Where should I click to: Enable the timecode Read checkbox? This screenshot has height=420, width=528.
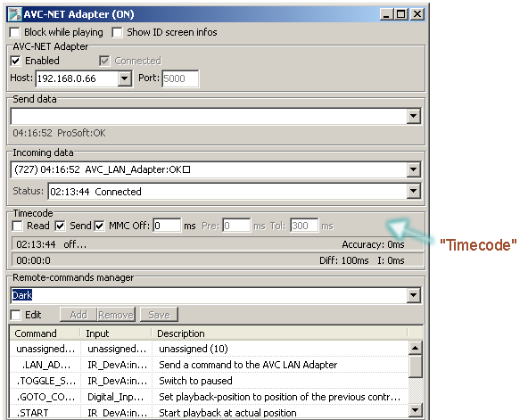point(17,226)
